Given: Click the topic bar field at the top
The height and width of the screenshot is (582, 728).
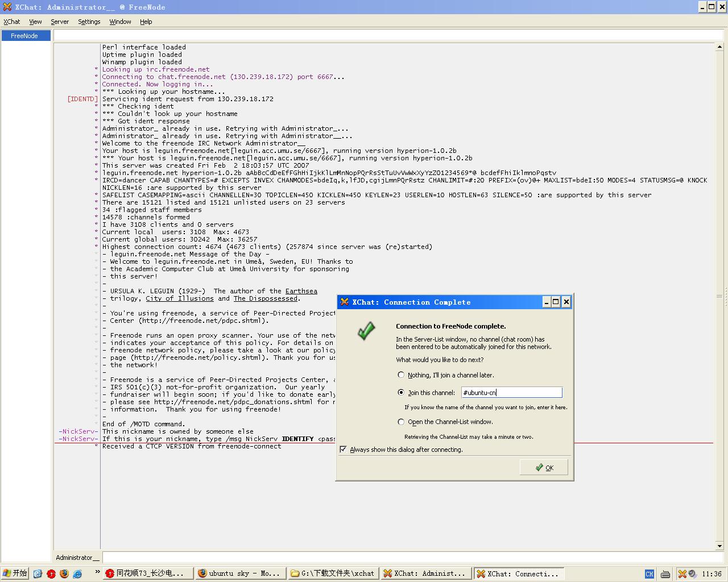Looking at the screenshot, I should (x=388, y=36).
